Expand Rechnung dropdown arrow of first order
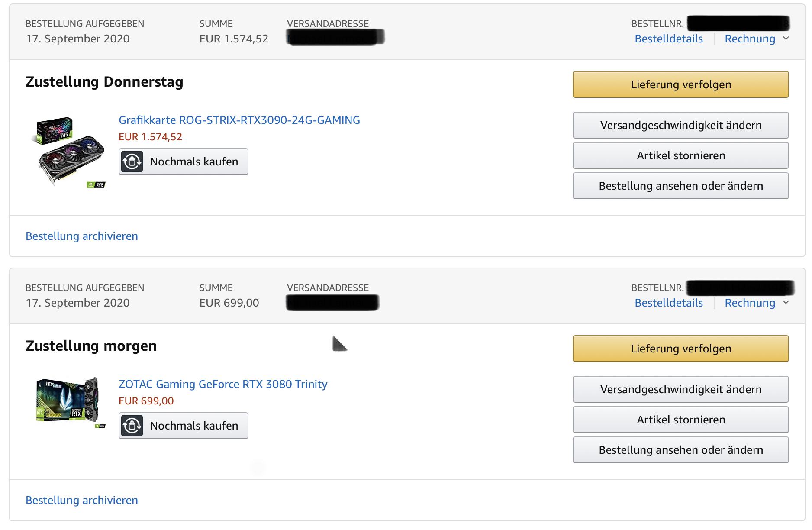Screen dimensions: 812x530 pyautogui.click(x=786, y=39)
